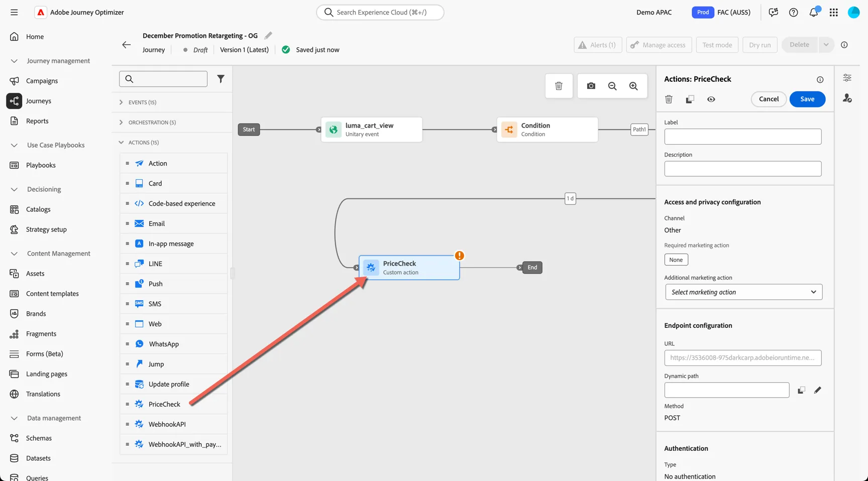Cancel the PriceCheck action edits

point(769,99)
